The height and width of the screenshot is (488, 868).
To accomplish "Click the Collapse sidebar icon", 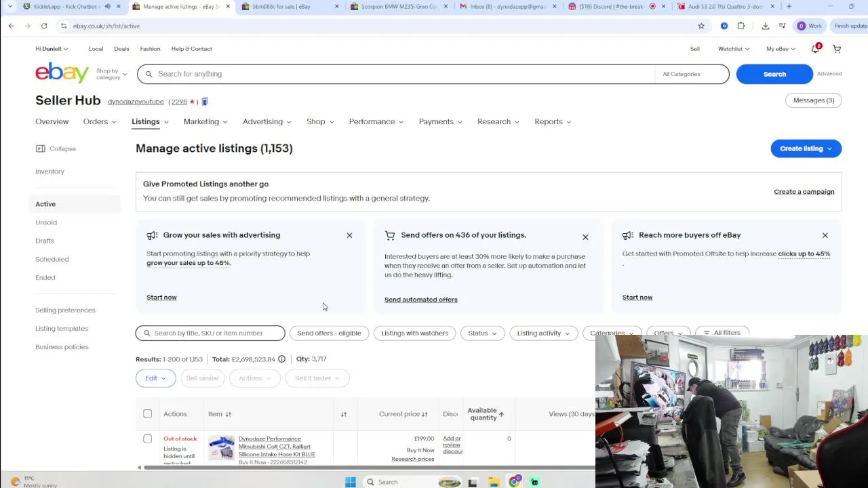I will click(40, 148).
